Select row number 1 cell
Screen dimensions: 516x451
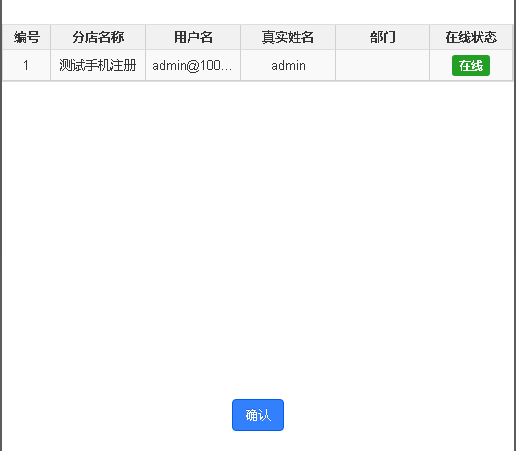point(27,65)
